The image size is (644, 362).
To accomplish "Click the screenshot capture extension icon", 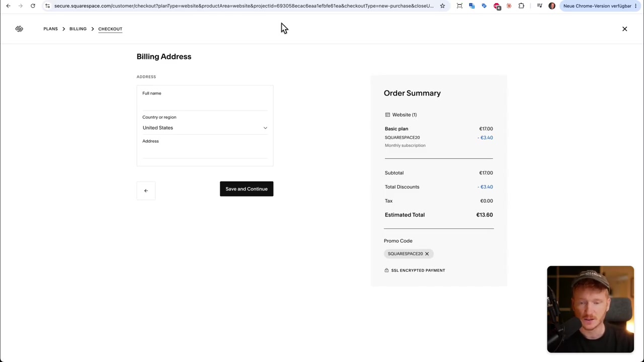I will [x=459, y=6].
